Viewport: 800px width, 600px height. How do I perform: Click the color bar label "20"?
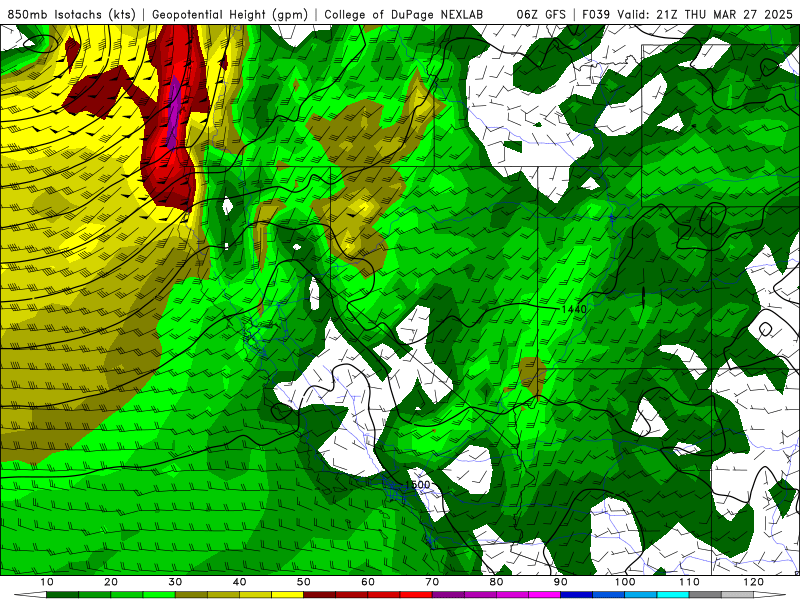(111, 582)
